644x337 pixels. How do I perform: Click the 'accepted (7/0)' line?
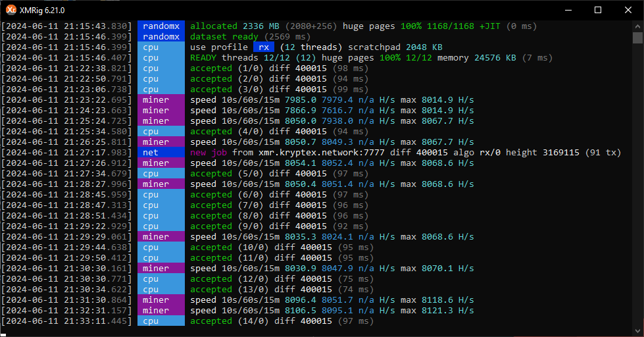(x=280, y=205)
